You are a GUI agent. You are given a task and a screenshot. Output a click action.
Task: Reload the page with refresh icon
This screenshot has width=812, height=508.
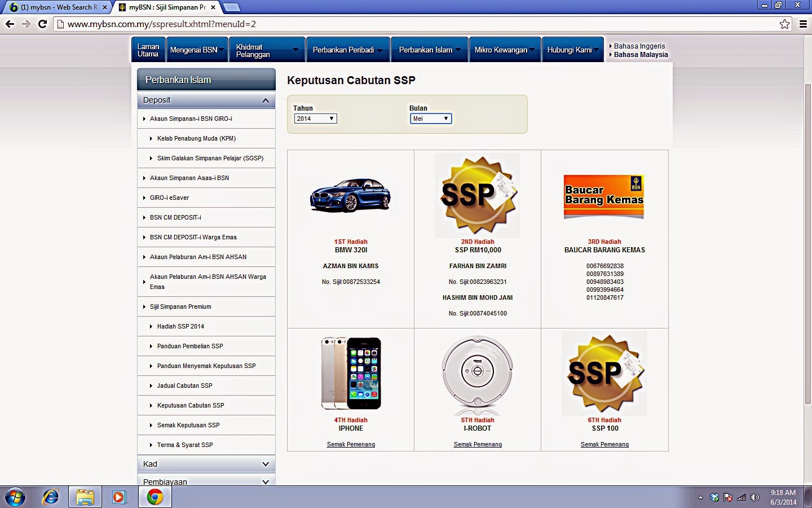click(x=42, y=24)
